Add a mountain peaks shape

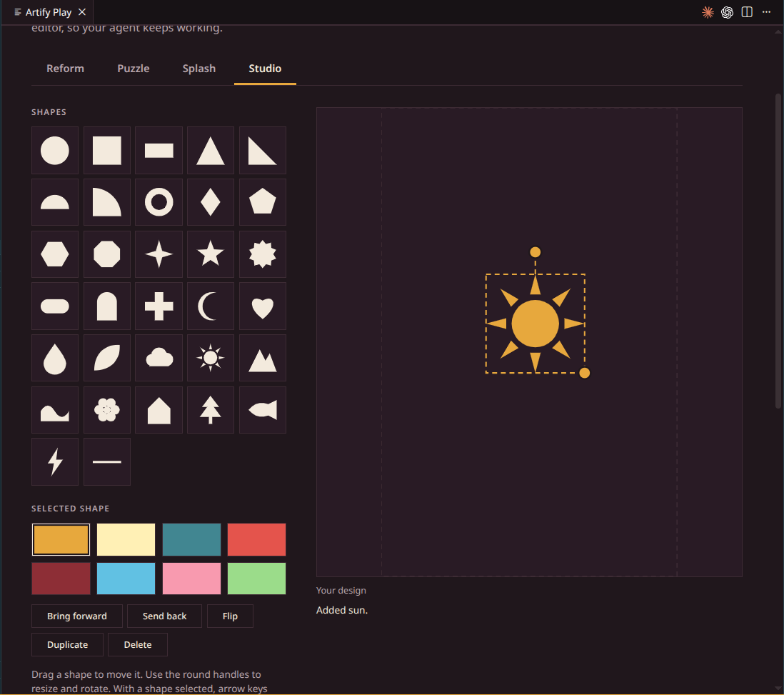point(263,358)
